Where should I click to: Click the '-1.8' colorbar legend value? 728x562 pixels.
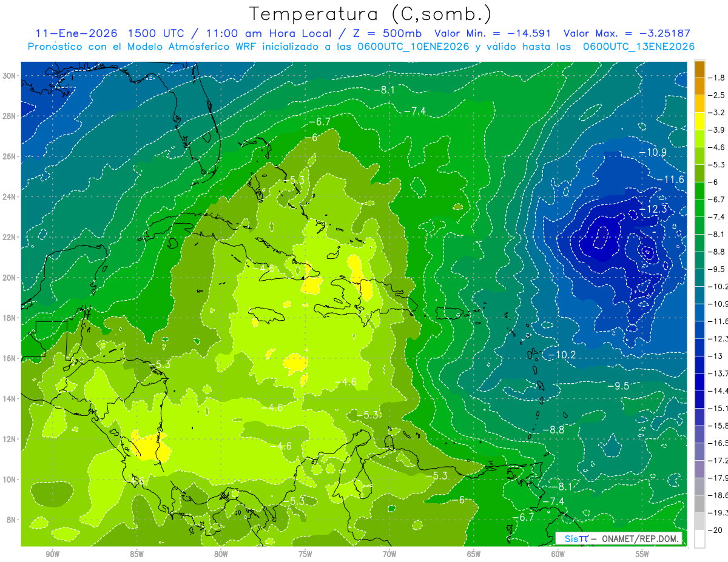click(x=716, y=78)
